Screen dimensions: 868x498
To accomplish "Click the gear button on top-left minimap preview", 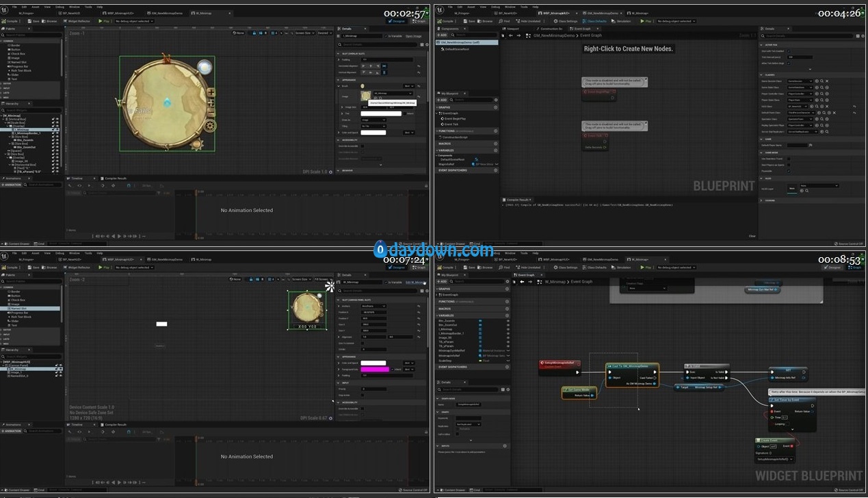I will (211, 126).
